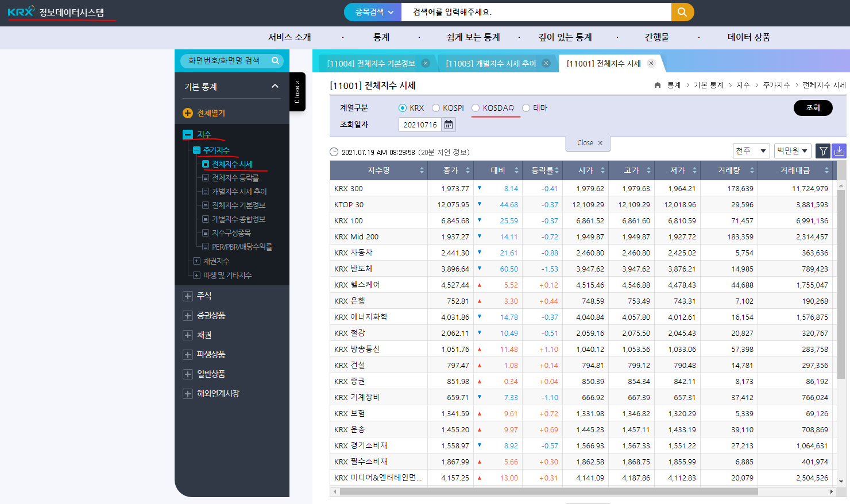Click the filter funnel icon
850x504 pixels.
tap(823, 151)
